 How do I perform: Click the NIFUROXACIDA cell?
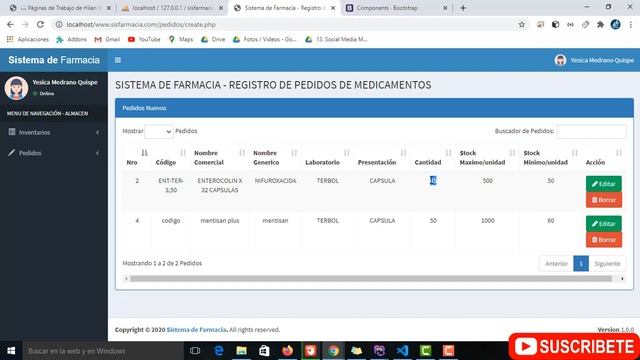[x=275, y=180]
